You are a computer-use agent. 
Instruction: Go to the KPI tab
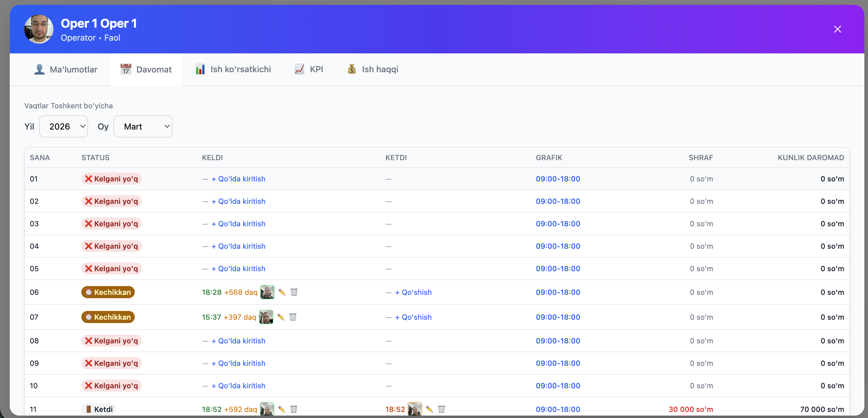point(309,69)
